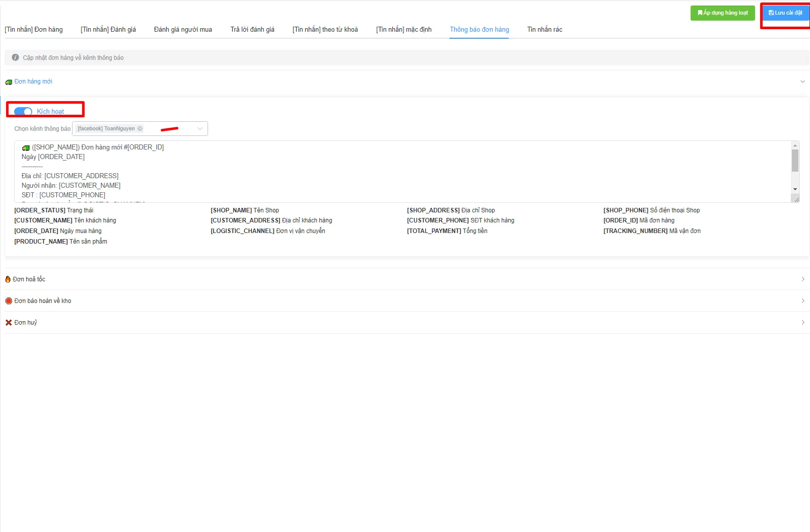This screenshot has width=810, height=532.
Task: Switch to the [Tin nhắn] Đánh giá tab
Action: click(x=108, y=30)
